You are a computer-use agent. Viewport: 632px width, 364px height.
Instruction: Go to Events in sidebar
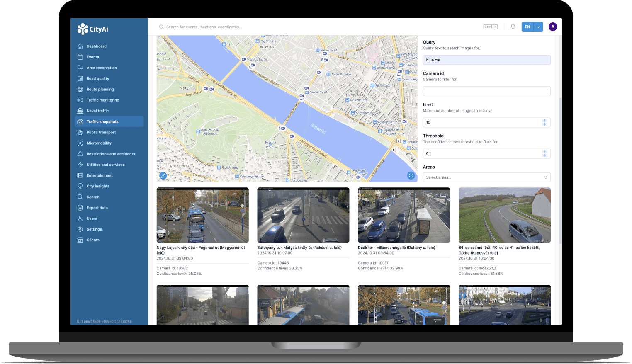tap(109, 57)
